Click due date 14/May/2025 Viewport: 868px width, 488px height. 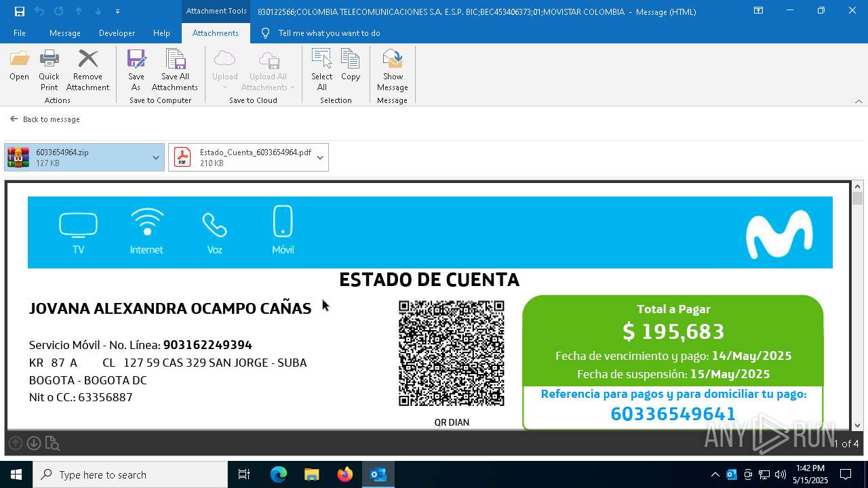pyautogui.click(x=751, y=356)
